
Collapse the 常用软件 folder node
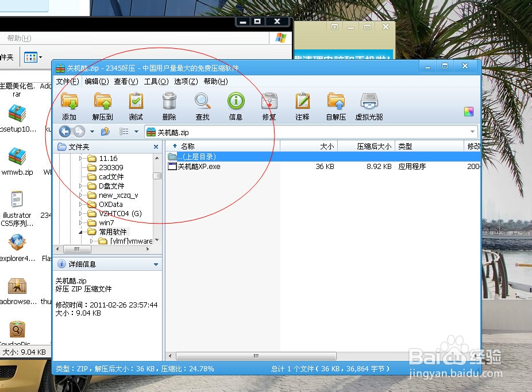click(80, 232)
